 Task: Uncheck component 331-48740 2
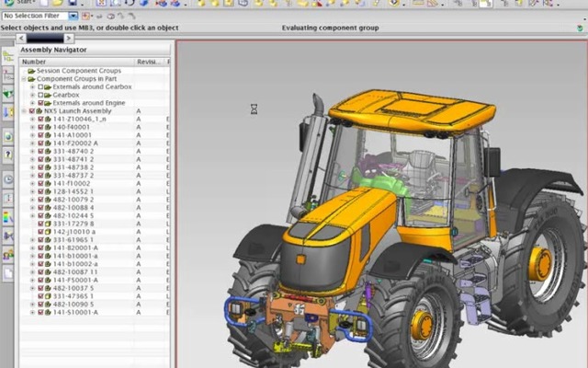tap(40, 151)
